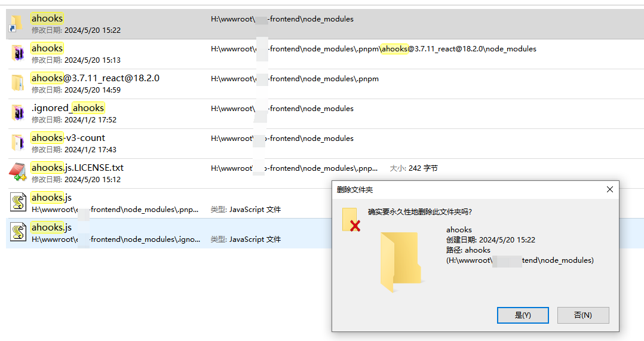Click 创建日期: 2024/5/20 15:22 in the dialog

coord(491,239)
